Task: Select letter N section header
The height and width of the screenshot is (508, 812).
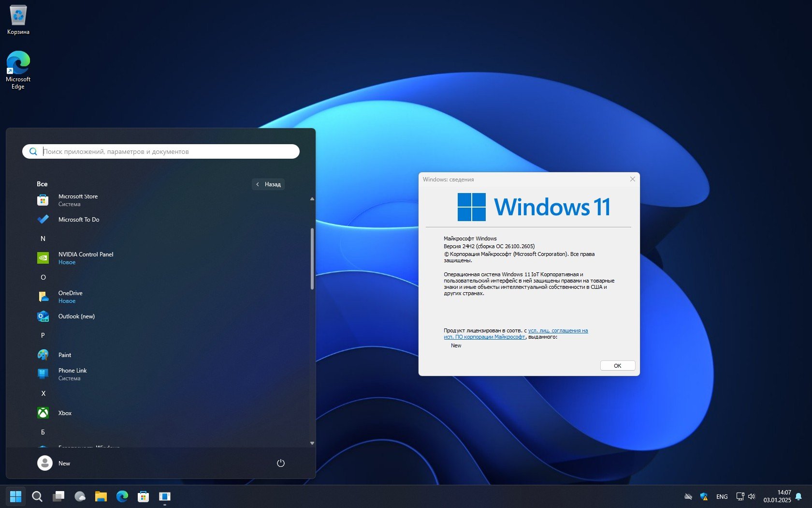Action: pos(43,239)
